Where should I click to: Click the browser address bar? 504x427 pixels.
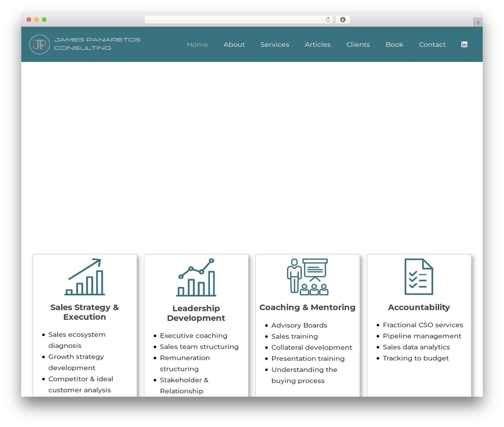coord(239,19)
